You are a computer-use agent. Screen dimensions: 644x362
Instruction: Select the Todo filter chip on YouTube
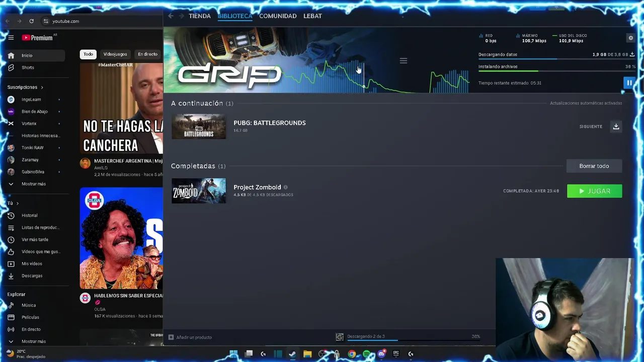coord(88,54)
